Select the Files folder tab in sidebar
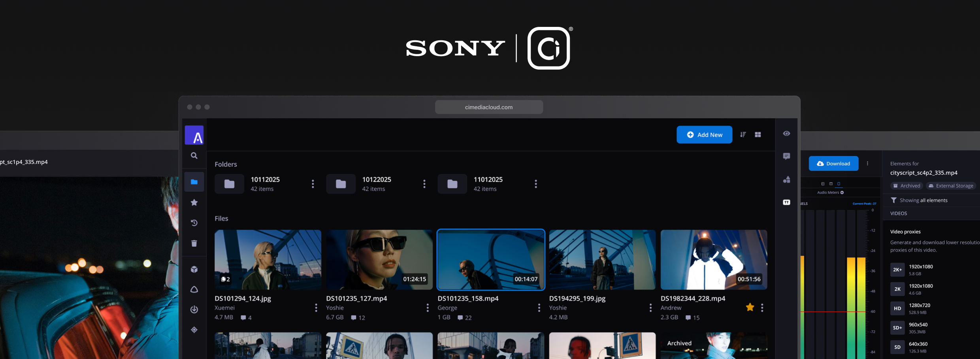Viewport: 980px width, 359px height. coord(194,182)
